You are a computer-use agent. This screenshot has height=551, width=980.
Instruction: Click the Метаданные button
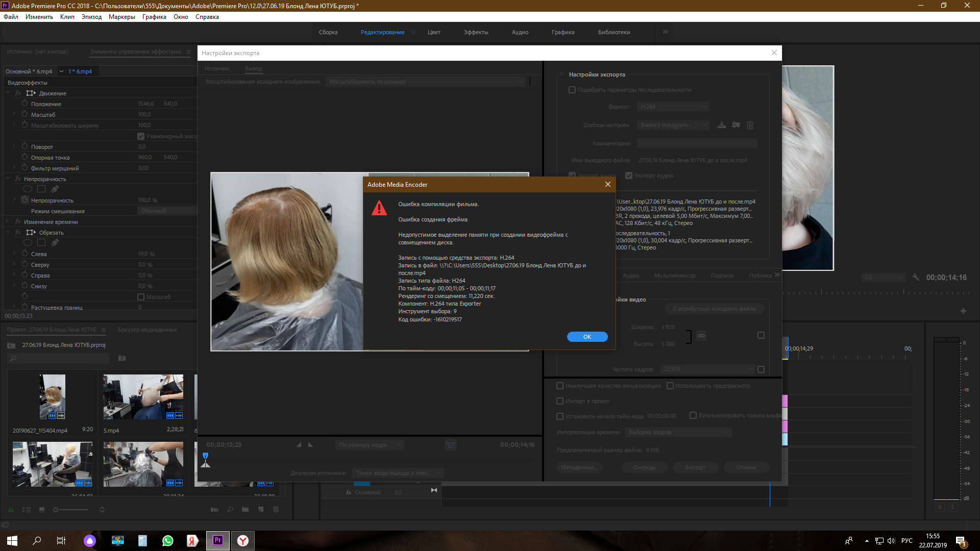(x=578, y=467)
